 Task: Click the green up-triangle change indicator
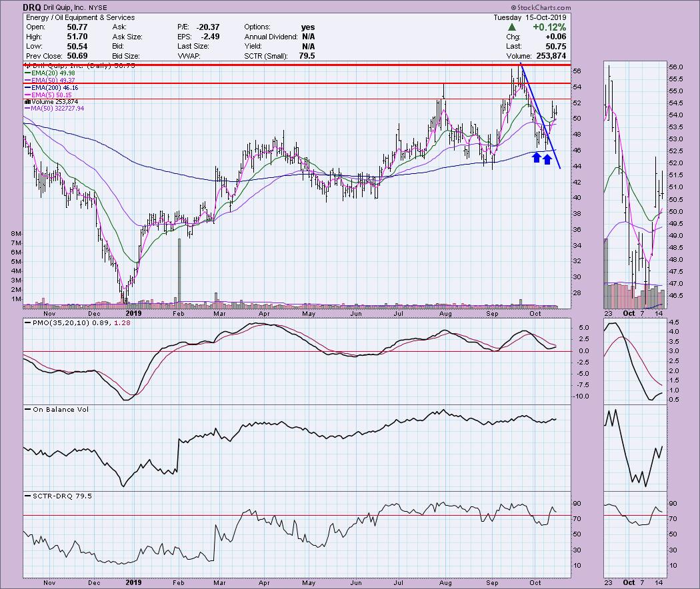point(512,27)
